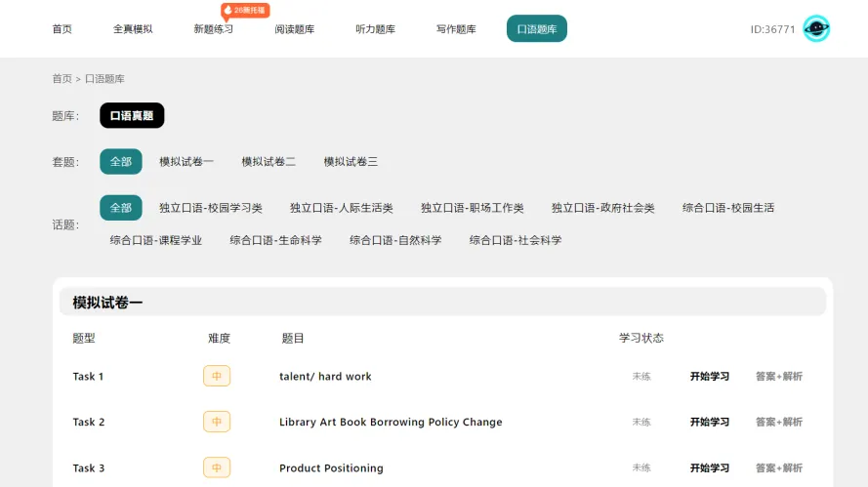The image size is (868, 487).
Task: Open 全真模拟 navigation item
Action: (x=133, y=28)
